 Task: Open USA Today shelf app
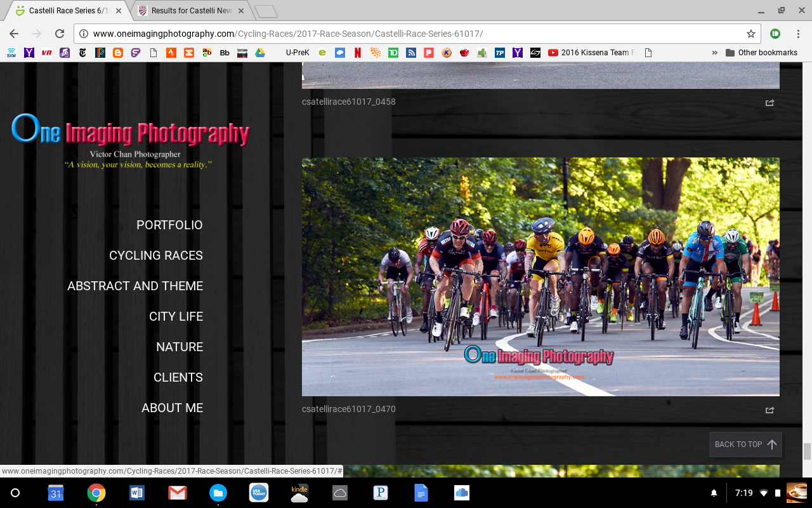tap(258, 493)
